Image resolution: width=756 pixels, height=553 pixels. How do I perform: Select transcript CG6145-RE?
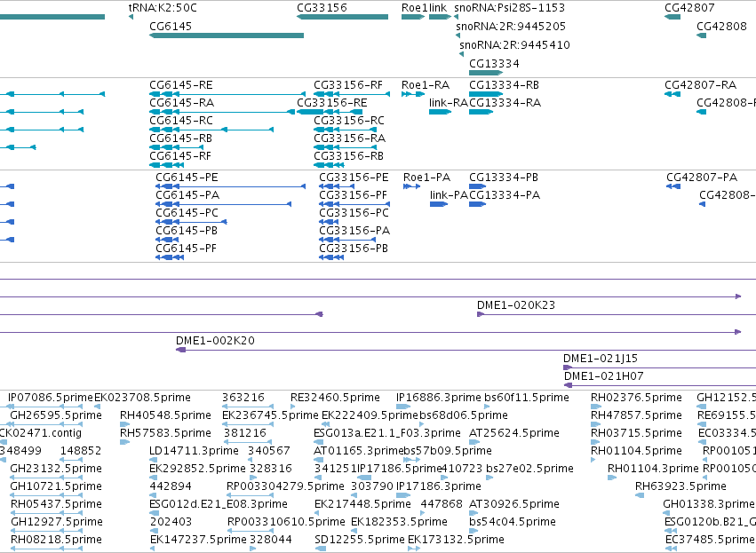click(227, 94)
